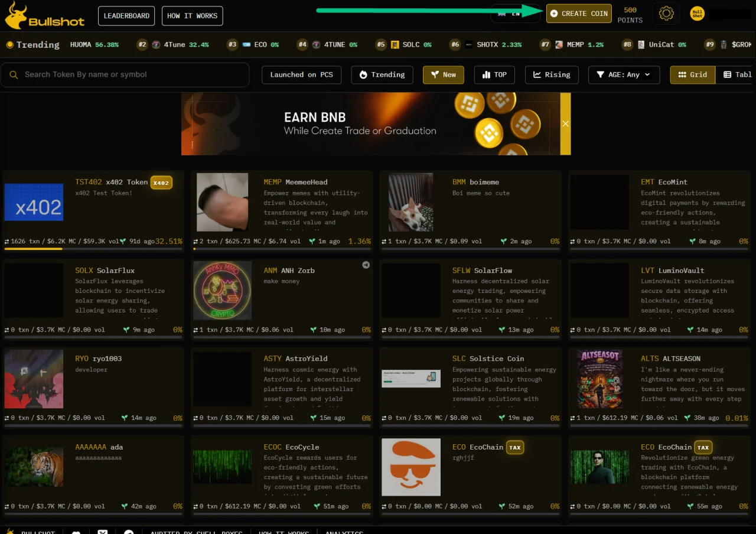This screenshot has width=756, height=534.
Task: Open the Bull Shot profile avatar
Action: [698, 14]
